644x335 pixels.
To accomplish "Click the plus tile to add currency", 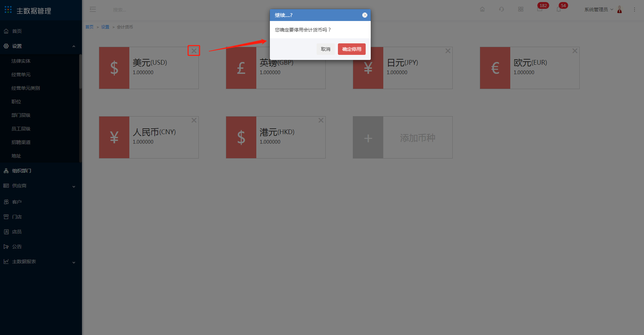I will click(368, 138).
